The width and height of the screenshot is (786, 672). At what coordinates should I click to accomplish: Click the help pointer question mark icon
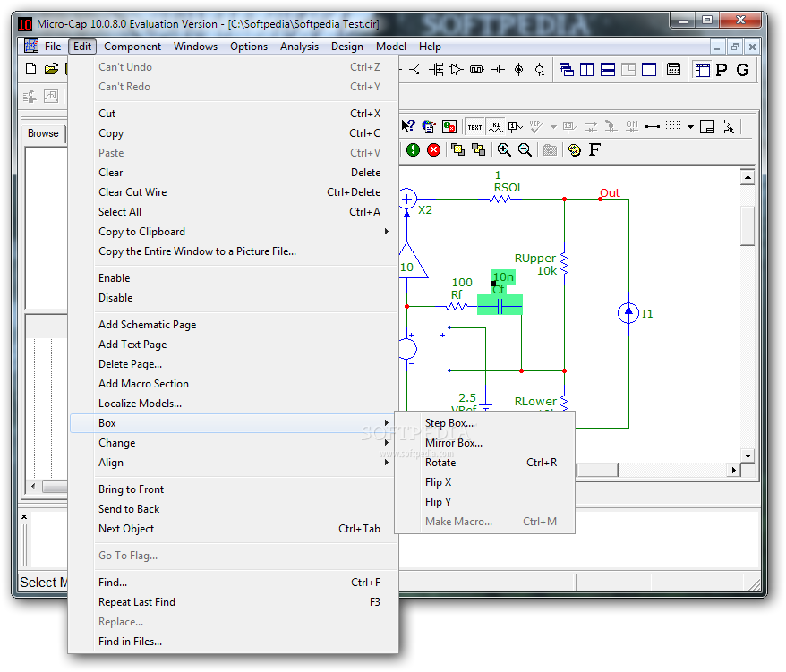pyautogui.click(x=408, y=126)
